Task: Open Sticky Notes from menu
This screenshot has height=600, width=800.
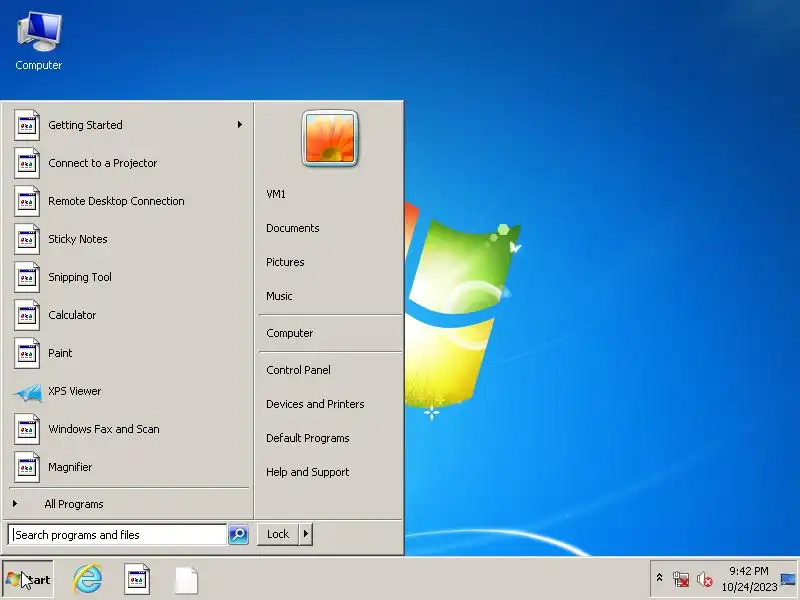Action: [x=128, y=239]
